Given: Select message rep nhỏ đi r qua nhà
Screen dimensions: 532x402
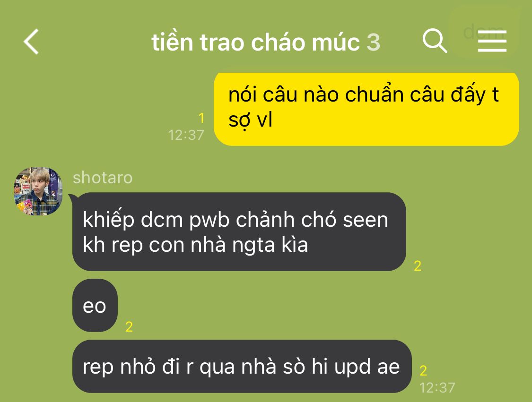Looking at the screenshot, I should click(x=242, y=367).
